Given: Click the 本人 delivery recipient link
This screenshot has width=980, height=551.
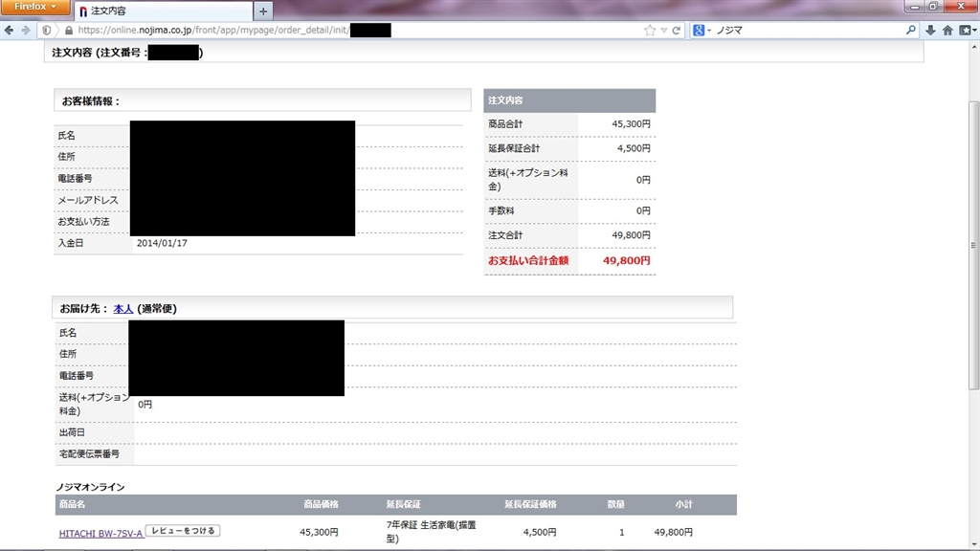Looking at the screenshot, I should [x=123, y=309].
